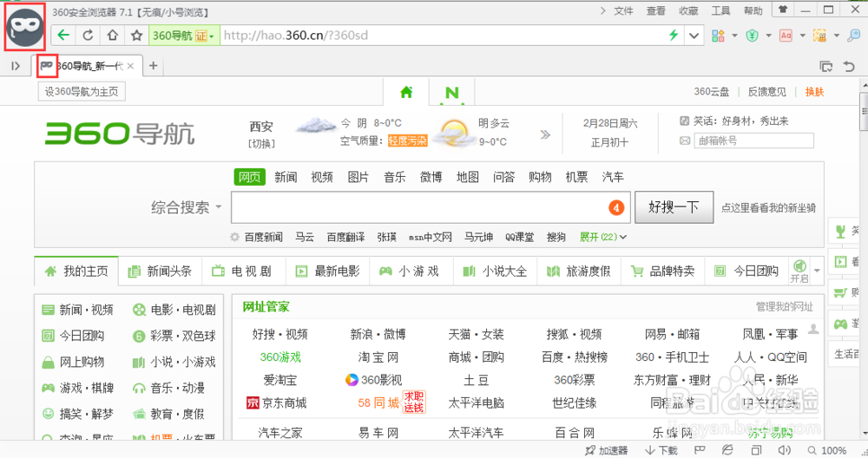Open 360影视 site link

(x=373, y=380)
